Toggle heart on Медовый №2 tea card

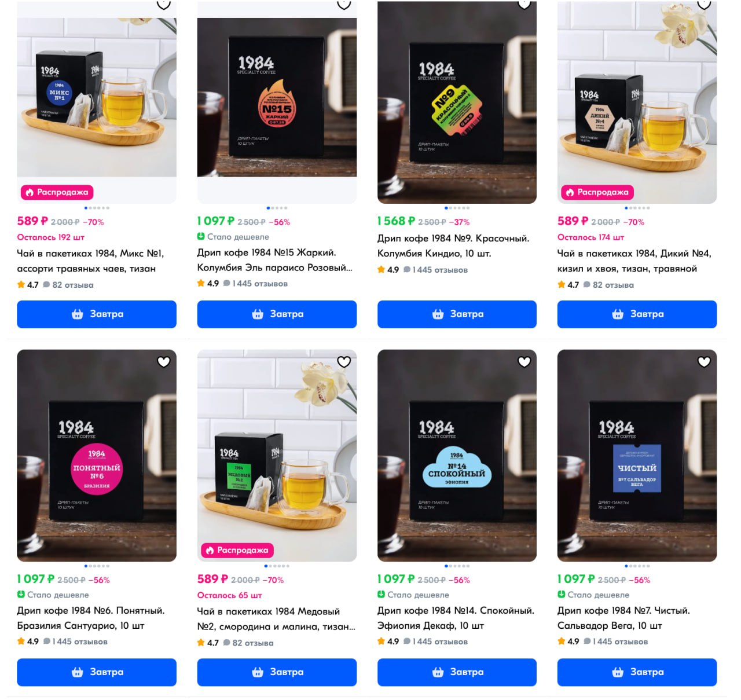[x=344, y=362]
